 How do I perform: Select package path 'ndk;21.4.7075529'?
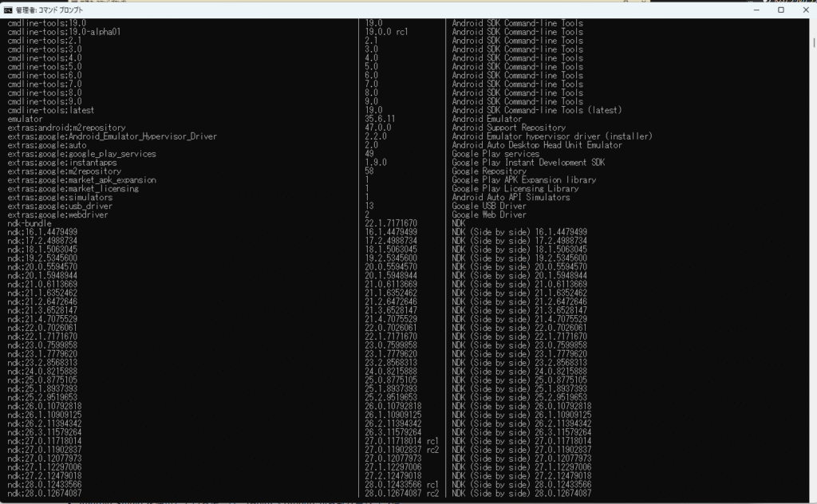42,320
